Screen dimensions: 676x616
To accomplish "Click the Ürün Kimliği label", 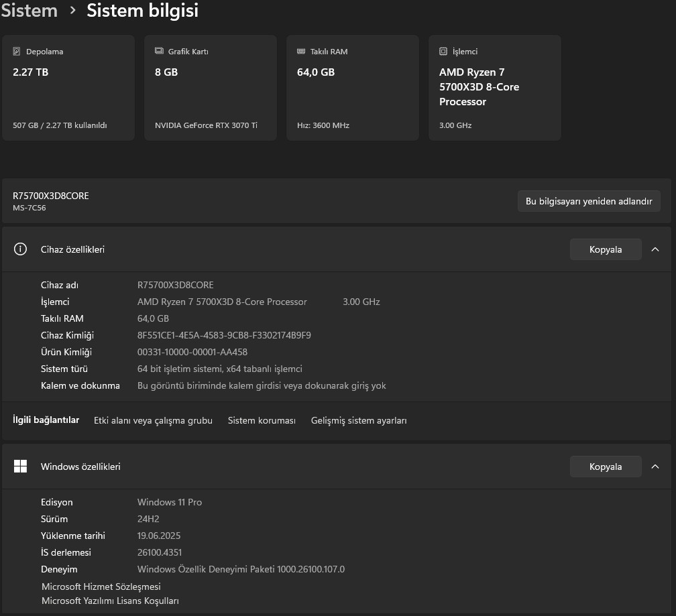I will (x=66, y=352).
